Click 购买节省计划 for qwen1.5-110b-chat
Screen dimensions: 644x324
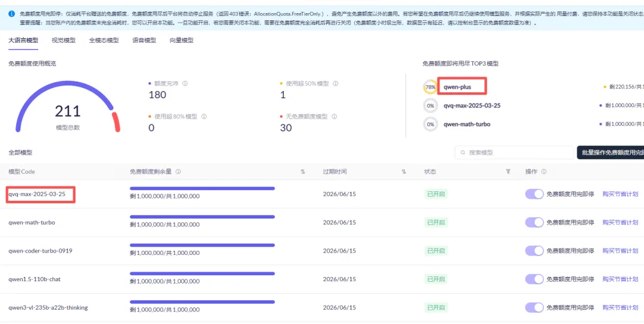click(x=620, y=279)
